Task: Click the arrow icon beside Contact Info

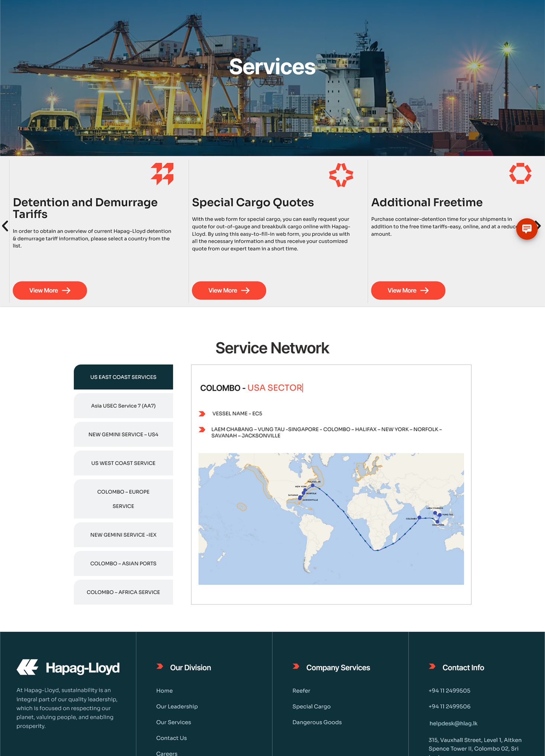Action: point(432,666)
